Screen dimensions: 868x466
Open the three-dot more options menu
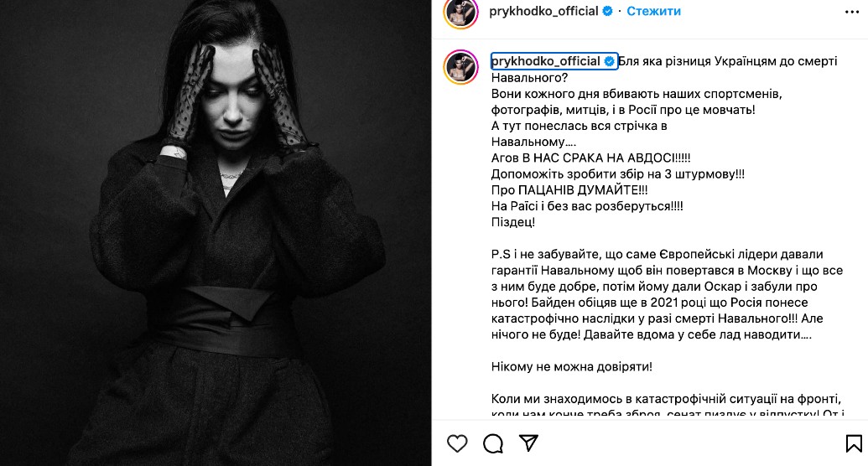(852, 12)
